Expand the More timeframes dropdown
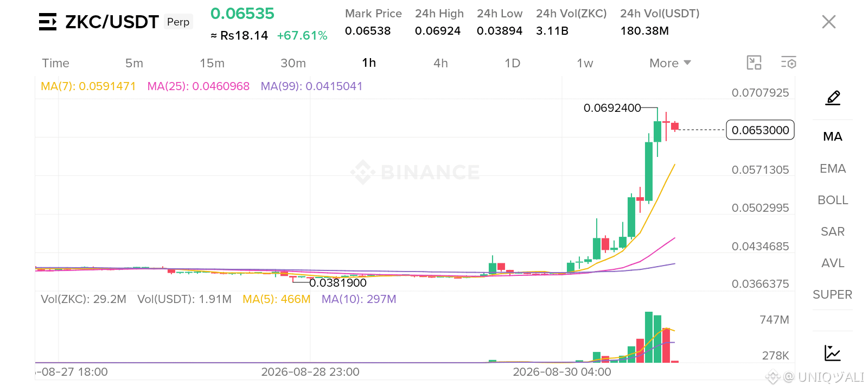Image resolution: width=868 pixels, height=391 pixels. tap(670, 63)
